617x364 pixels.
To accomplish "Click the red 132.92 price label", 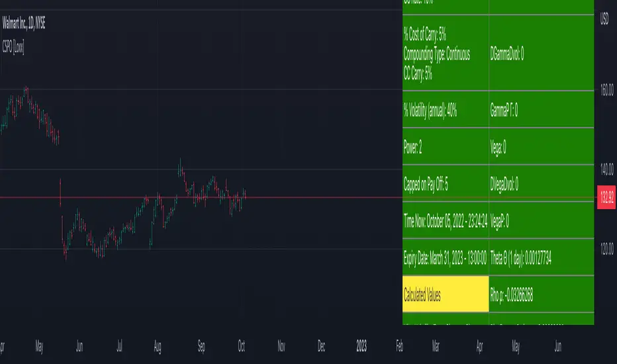I will pyautogui.click(x=606, y=198).
